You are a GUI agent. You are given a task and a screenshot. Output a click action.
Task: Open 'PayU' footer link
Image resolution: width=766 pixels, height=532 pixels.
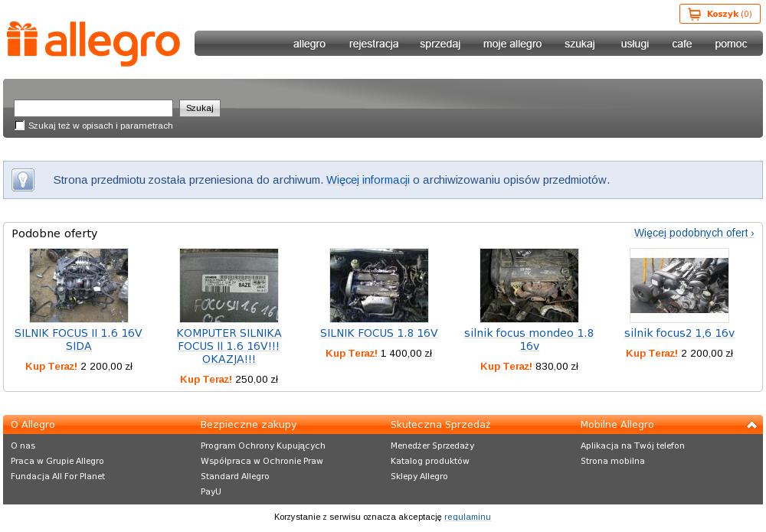click(211, 491)
